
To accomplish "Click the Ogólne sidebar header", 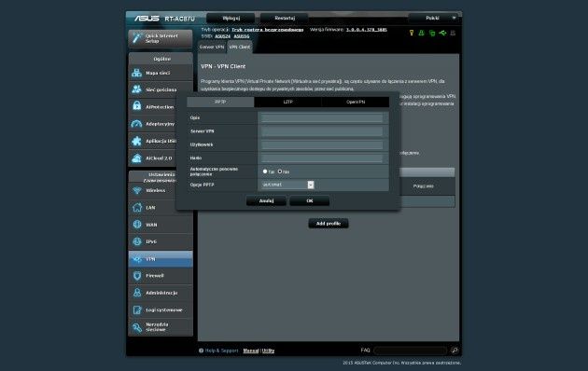I will (x=161, y=59).
